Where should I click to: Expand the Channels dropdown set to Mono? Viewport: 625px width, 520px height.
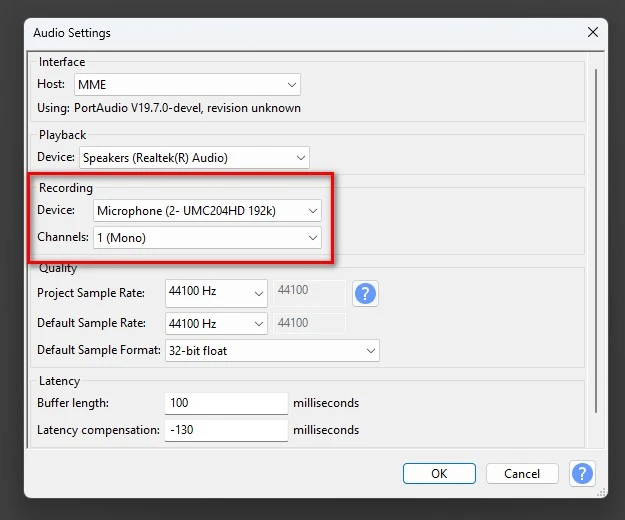point(207,238)
